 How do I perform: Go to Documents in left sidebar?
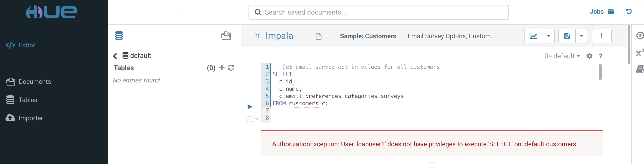coord(35,82)
